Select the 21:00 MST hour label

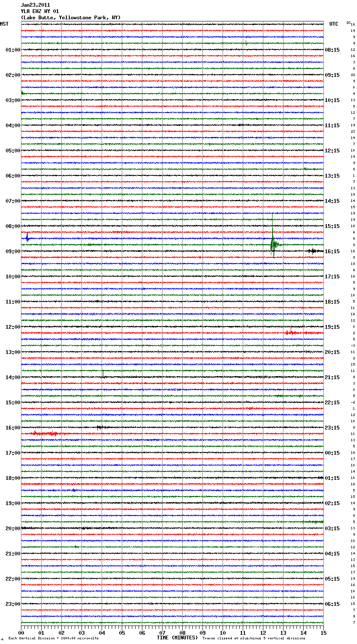tap(13, 554)
